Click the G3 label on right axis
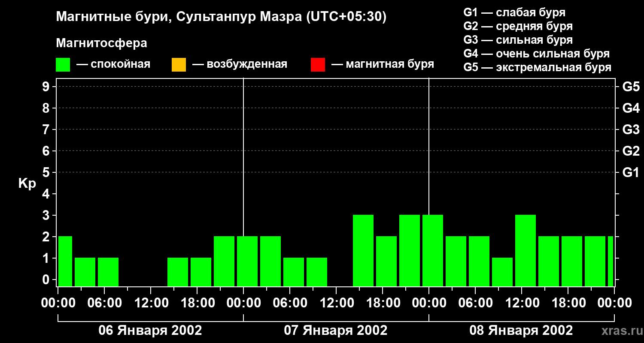 click(631, 129)
